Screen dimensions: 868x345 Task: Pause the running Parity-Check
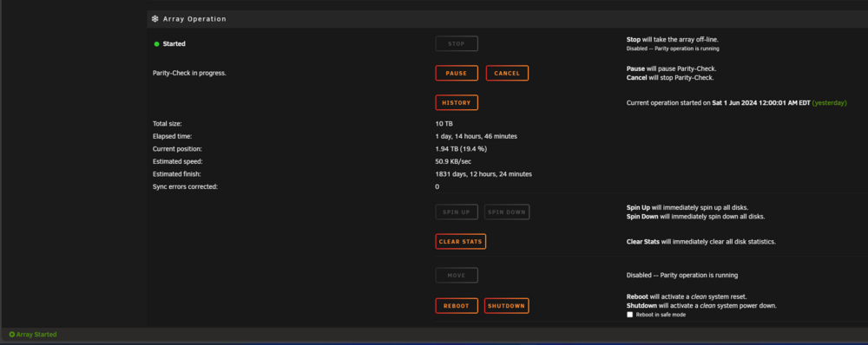(x=457, y=74)
